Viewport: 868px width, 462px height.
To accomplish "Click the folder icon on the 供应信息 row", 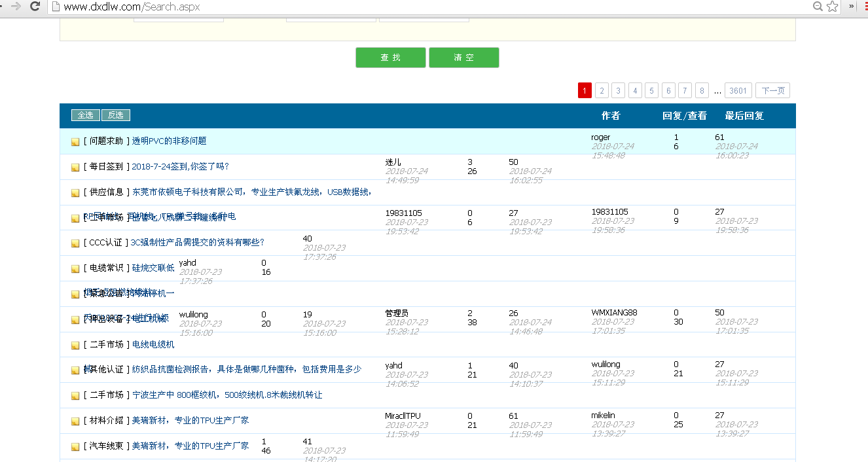I will [75, 192].
